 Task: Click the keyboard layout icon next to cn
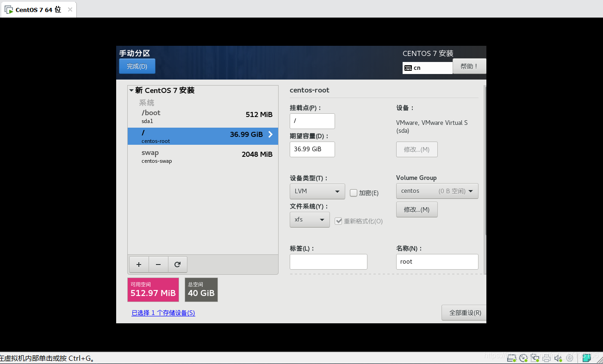[408, 68]
